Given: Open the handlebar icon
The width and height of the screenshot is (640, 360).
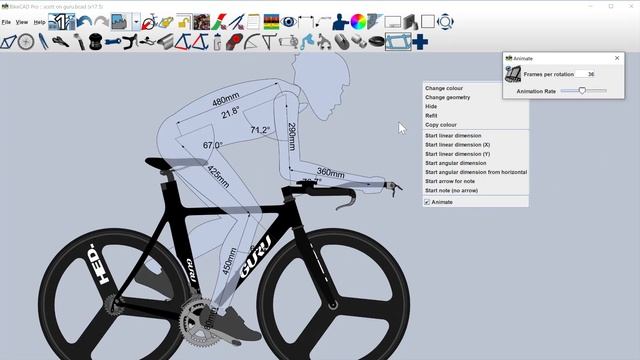Looking at the screenshot, I should [x=130, y=42].
